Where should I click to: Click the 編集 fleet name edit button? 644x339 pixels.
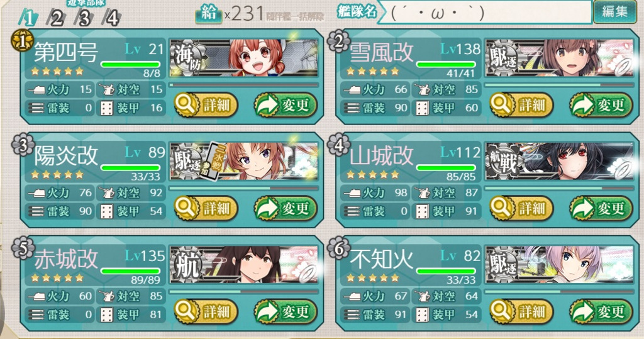pos(614,11)
